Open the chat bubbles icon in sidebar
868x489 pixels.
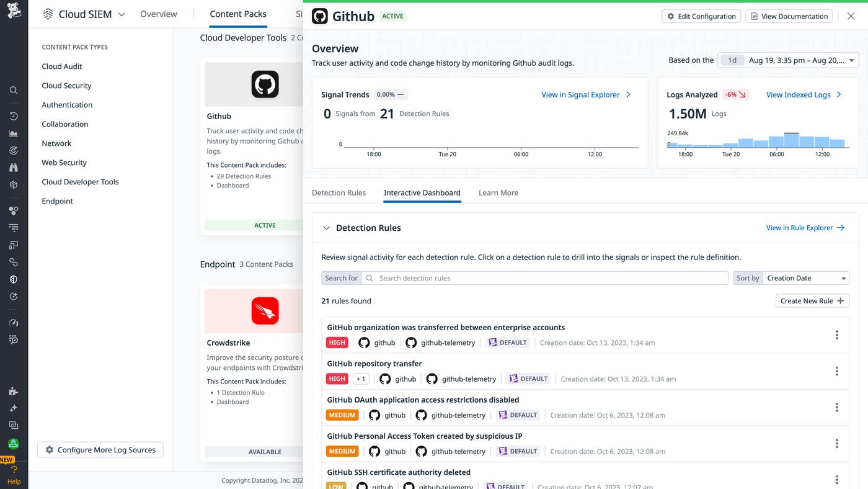click(14, 425)
